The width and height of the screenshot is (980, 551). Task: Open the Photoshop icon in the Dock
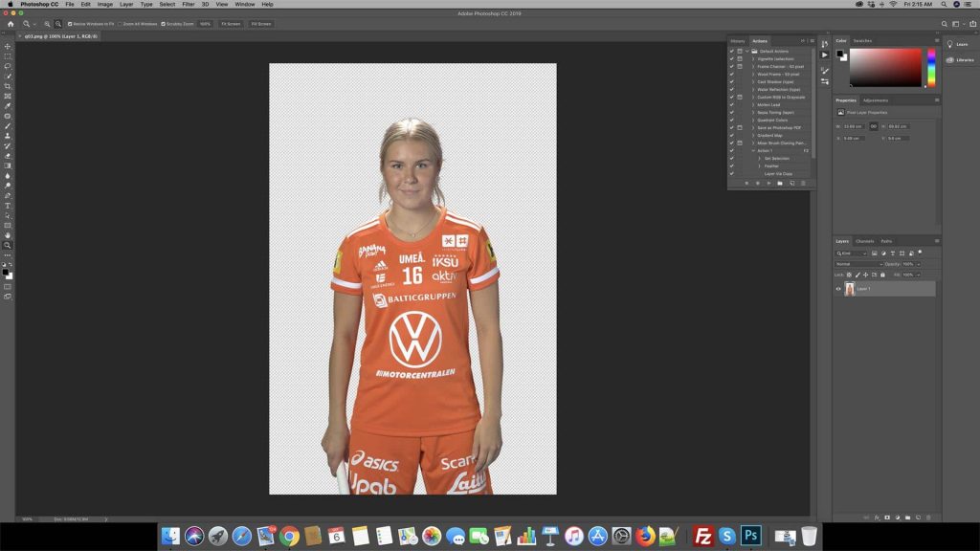750,536
